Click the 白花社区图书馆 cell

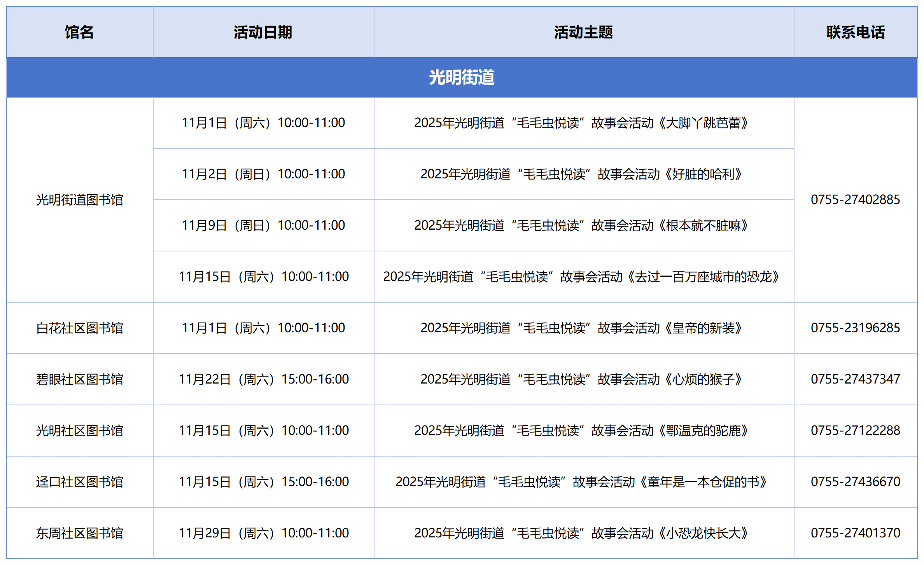[x=79, y=328]
